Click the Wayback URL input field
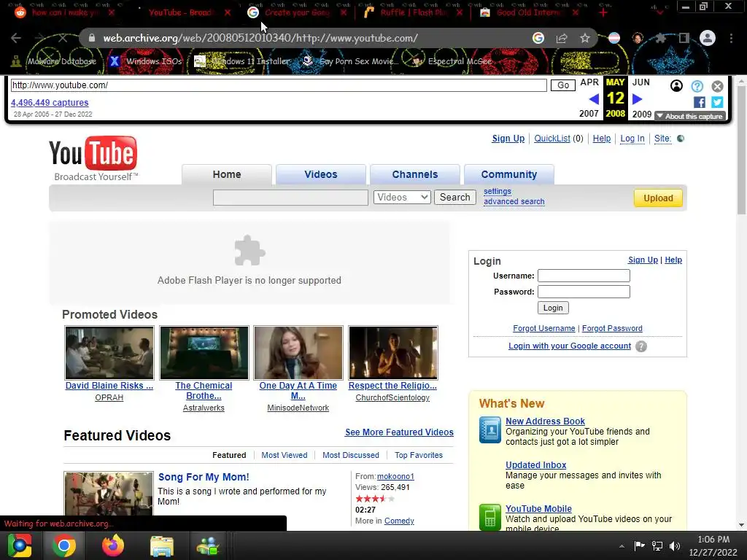Image resolution: width=747 pixels, height=560 pixels. [279, 85]
